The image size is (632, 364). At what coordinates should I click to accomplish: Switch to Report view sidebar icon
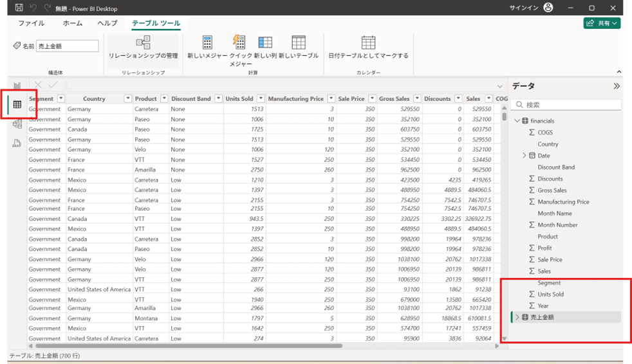17,86
